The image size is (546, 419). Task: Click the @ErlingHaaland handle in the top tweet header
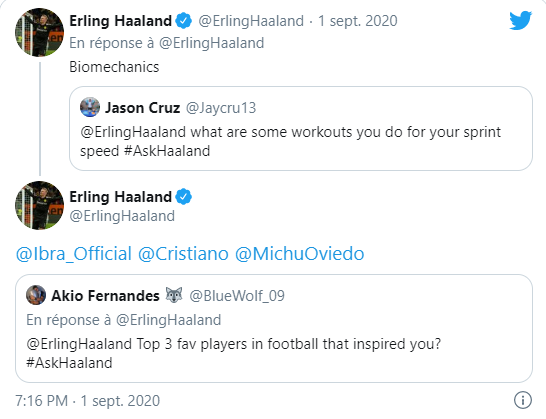251,21
